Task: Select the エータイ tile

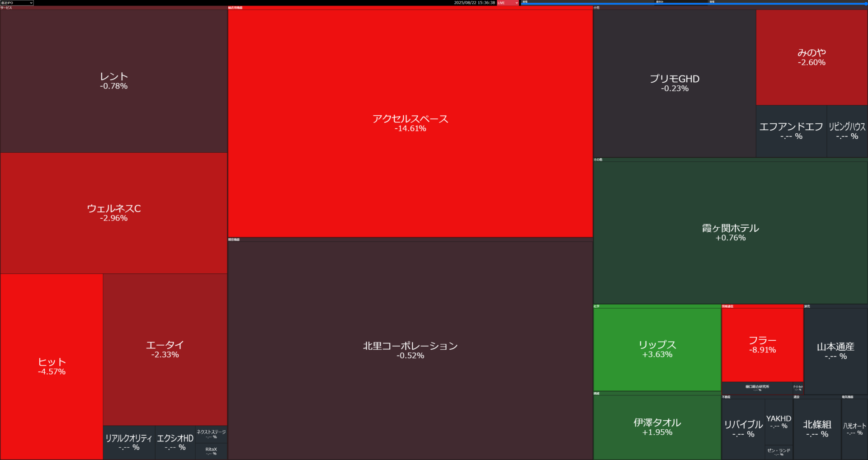Action: pos(165,349)
